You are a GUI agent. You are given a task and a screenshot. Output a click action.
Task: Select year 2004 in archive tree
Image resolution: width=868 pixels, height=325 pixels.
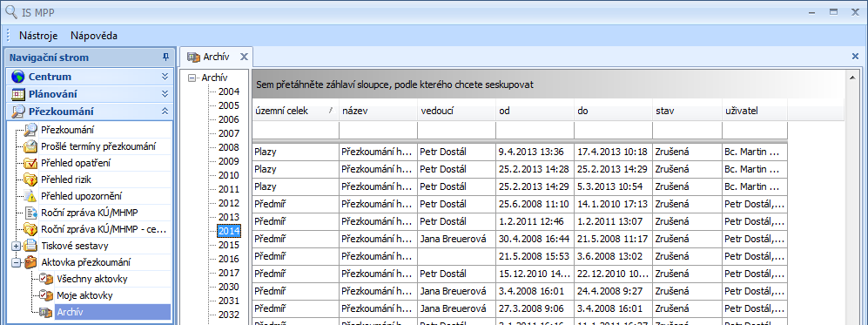229,91
